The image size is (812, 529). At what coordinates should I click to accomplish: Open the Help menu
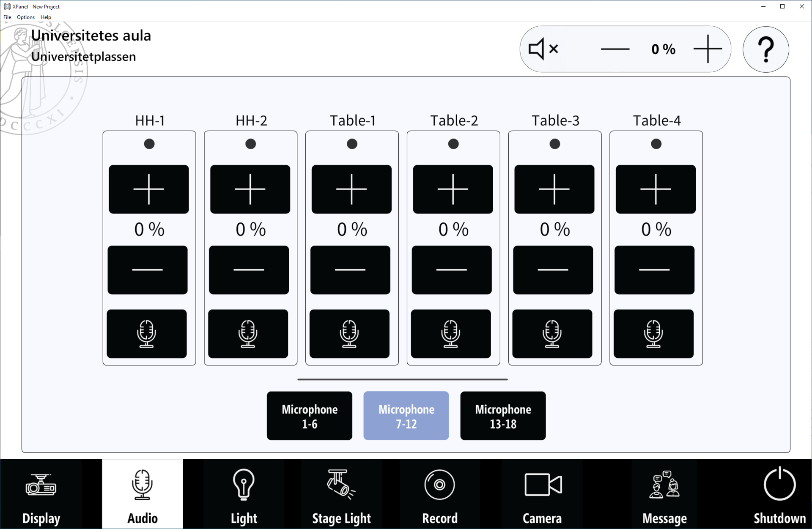tap(46, 17)
